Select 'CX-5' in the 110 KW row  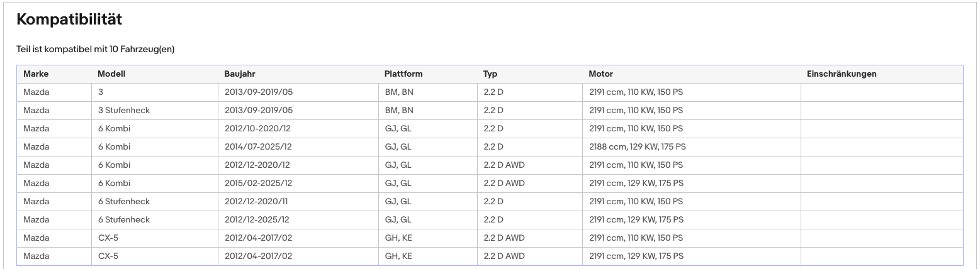click(108, 238)
